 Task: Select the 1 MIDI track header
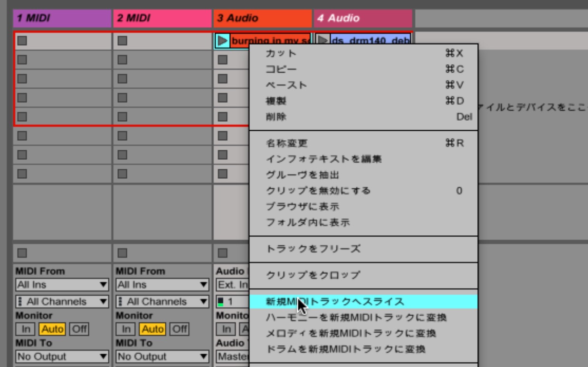point(62,19)
